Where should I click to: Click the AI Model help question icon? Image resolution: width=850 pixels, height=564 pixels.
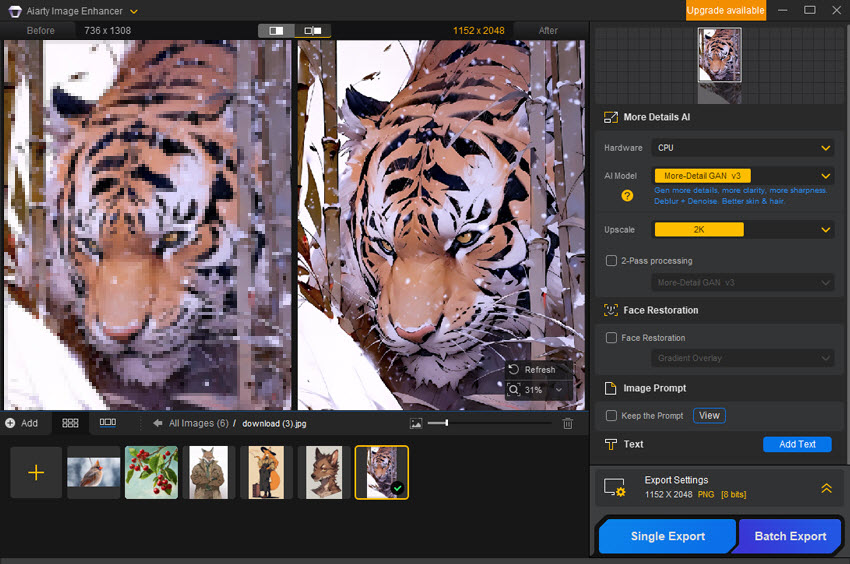coord(628,196)
